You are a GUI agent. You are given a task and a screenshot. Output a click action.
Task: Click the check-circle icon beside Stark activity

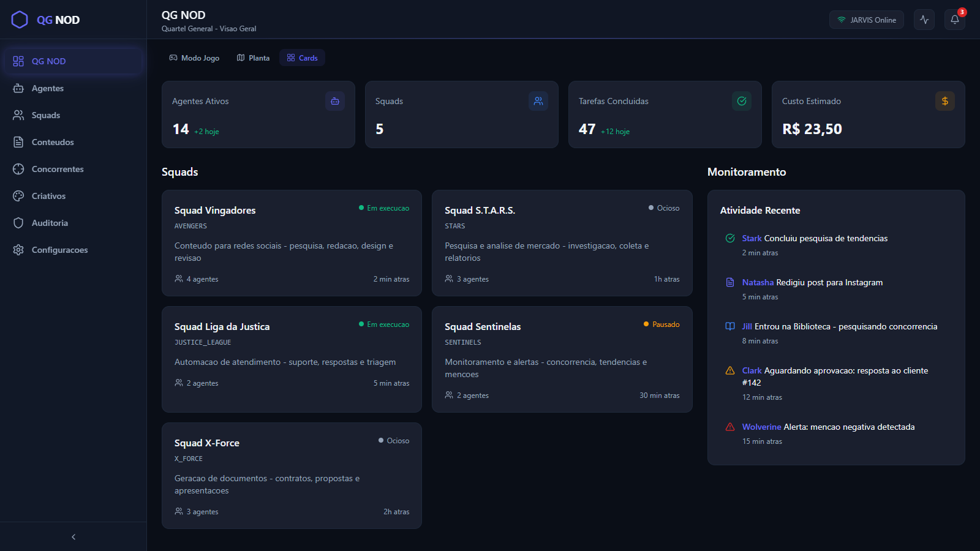point(730,238)
